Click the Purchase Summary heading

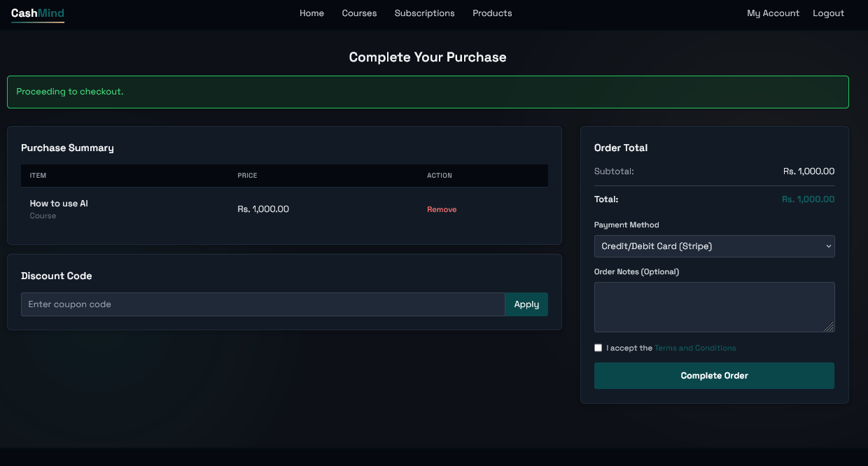click(x=67, y=148)
